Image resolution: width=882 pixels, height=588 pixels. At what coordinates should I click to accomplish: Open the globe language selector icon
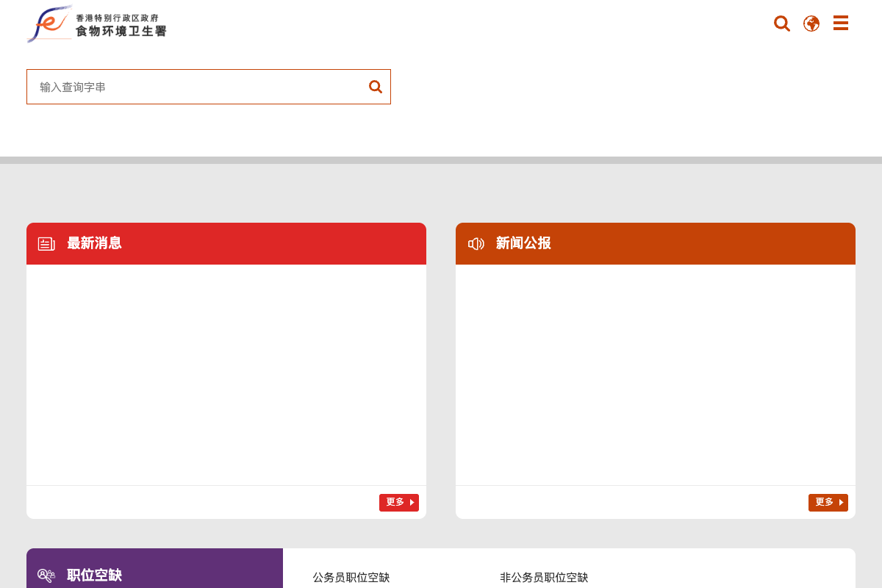pyautogui.click(x=811, y=24)
